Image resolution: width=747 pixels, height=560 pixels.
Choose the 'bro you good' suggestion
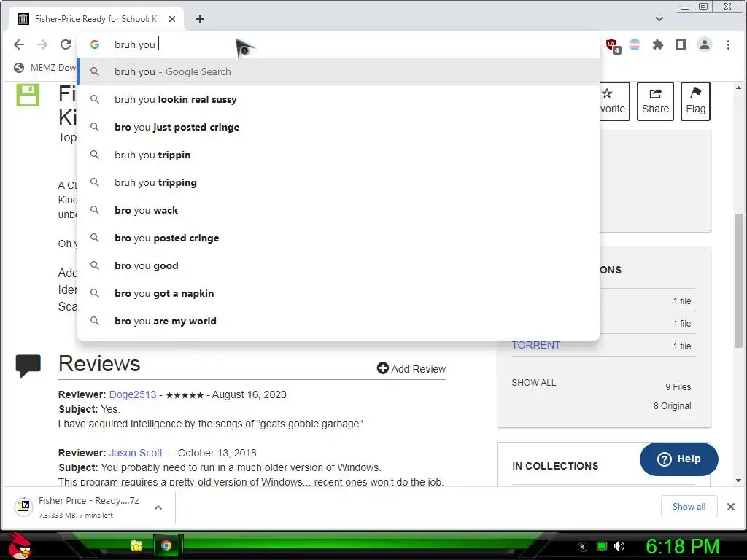click(338, 265)
